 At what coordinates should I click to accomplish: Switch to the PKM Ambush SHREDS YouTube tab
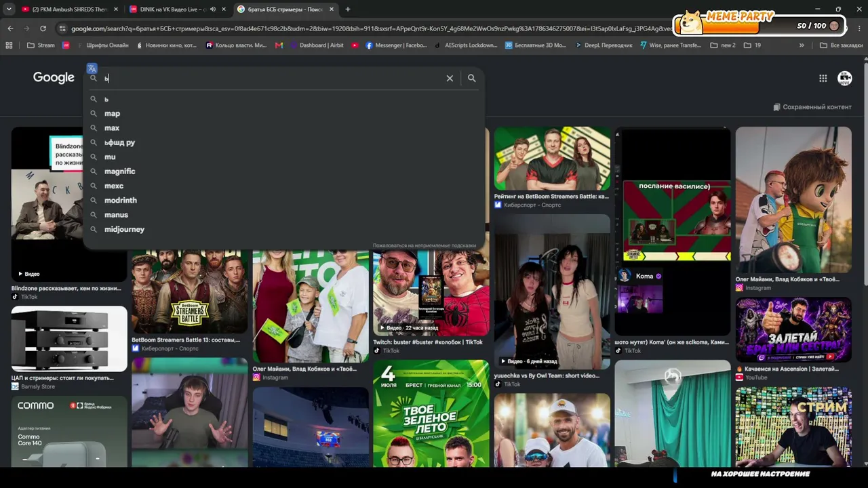click(70, 9)
